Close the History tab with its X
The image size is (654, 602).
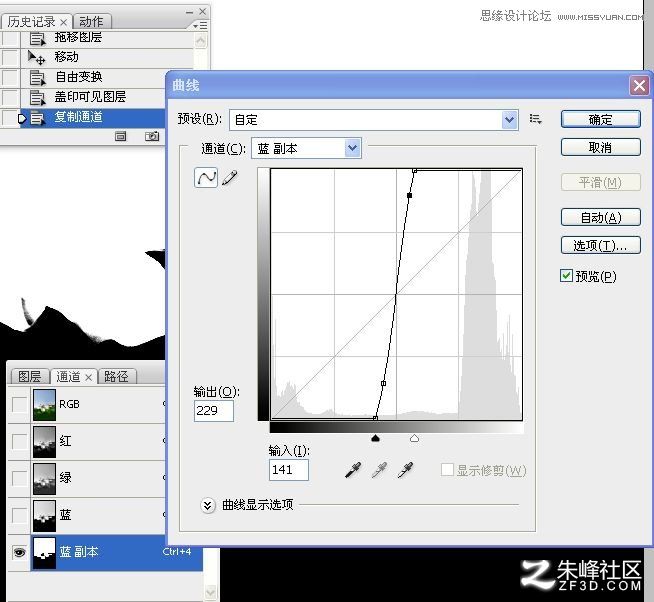click(63, 22)
